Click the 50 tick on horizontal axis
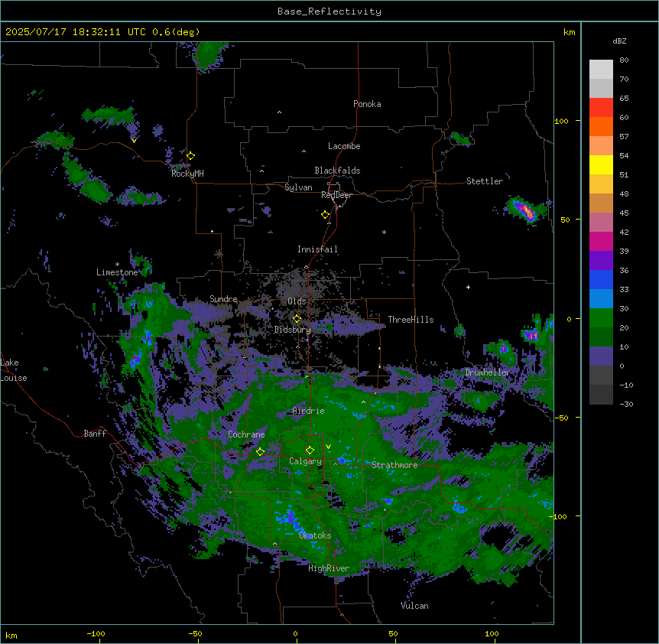Viewport: 659px width, 644px height. point(393,634)
